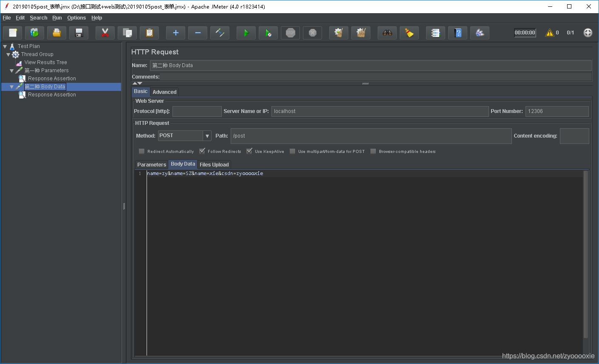Click the Clear results icon

pyautogui.click(x=339, y=33)
